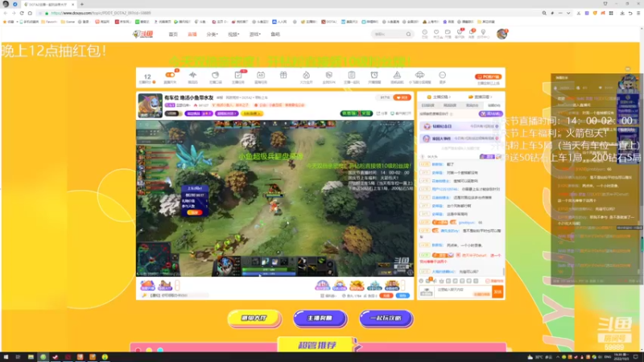Click the live video player

click(275, 198)
